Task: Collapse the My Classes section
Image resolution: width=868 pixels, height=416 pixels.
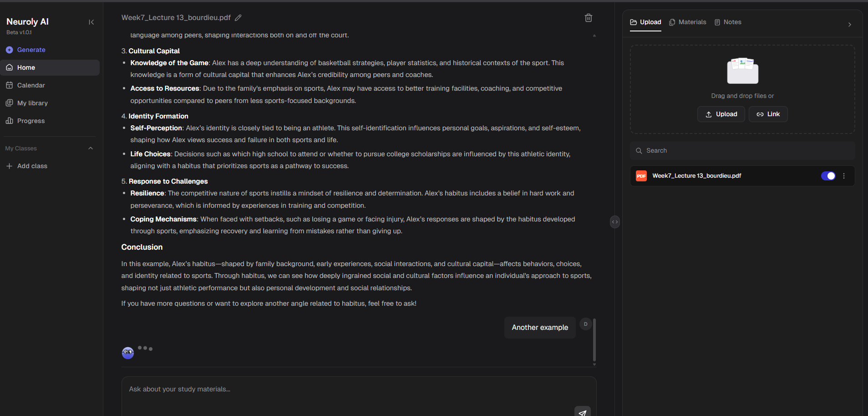Action: click(90, 148)
